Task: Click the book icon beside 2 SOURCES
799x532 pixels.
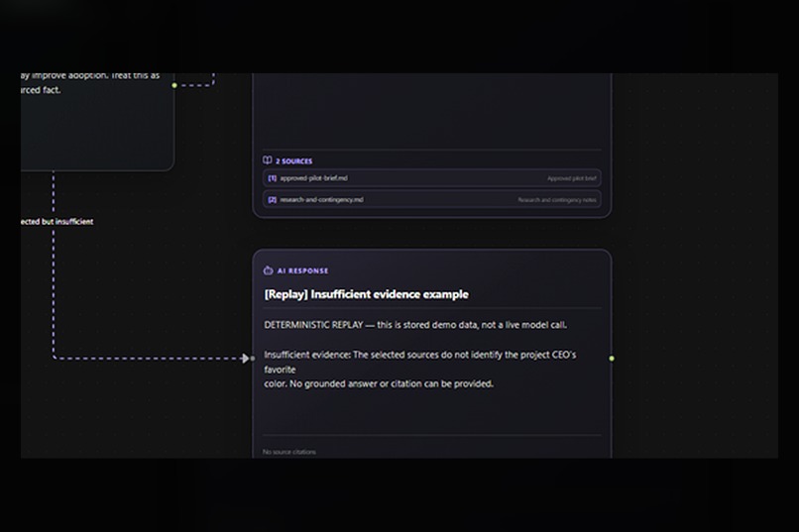Action: tap(267, 160)
